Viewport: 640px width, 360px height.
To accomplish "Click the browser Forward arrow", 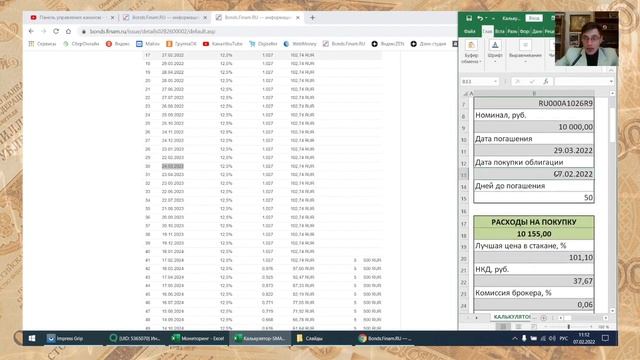I will 44,31.
